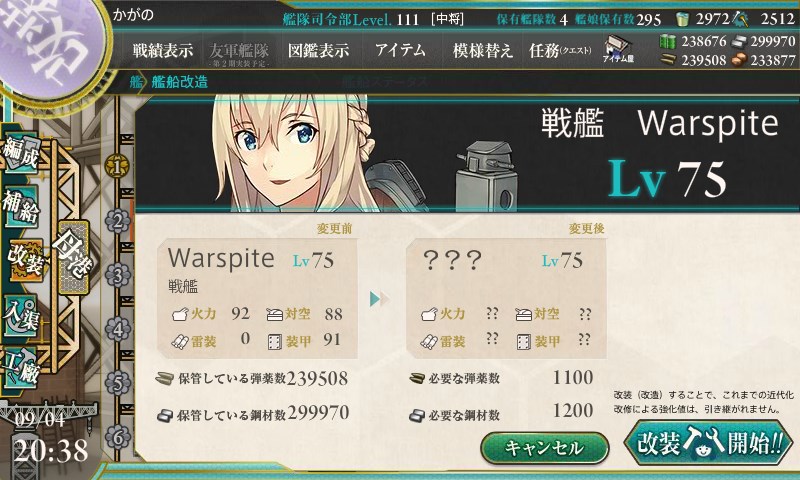
Task: Open the 入渠 docking repair icon
Action: [x=21, y=316]
